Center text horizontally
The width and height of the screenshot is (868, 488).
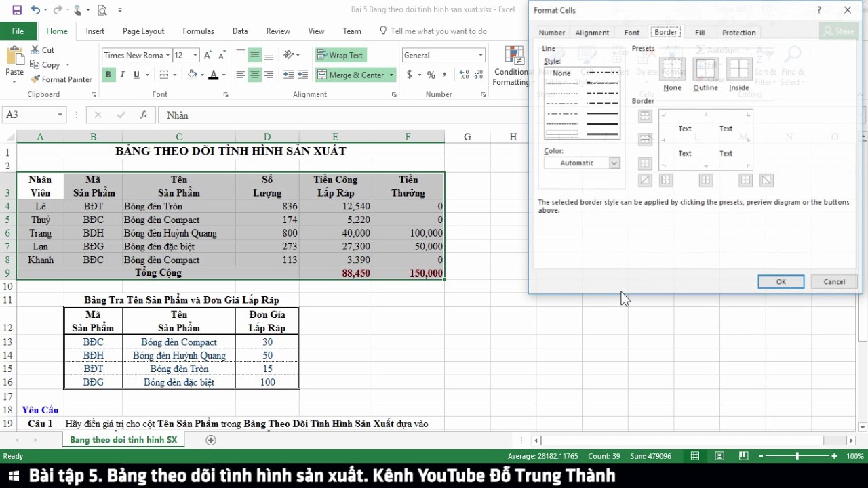click(255, 75)
